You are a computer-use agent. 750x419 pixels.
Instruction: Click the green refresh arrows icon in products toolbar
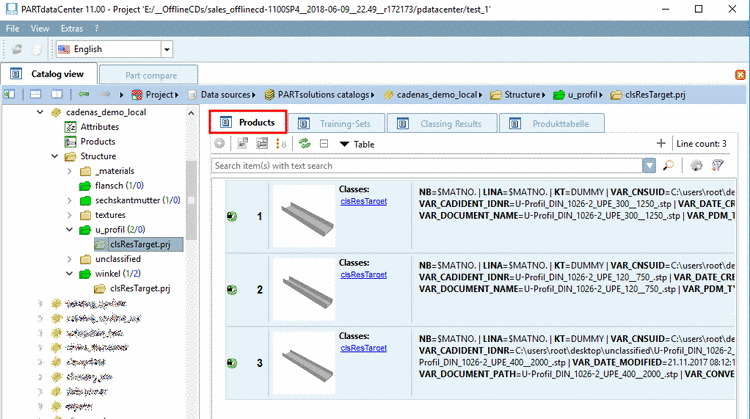[305, 143]
